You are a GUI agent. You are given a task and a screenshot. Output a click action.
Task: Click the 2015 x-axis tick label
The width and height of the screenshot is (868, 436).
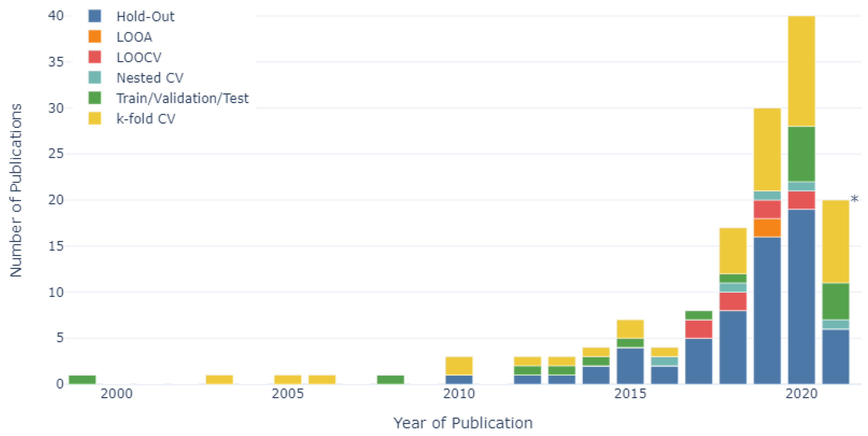tap(630, 394)
